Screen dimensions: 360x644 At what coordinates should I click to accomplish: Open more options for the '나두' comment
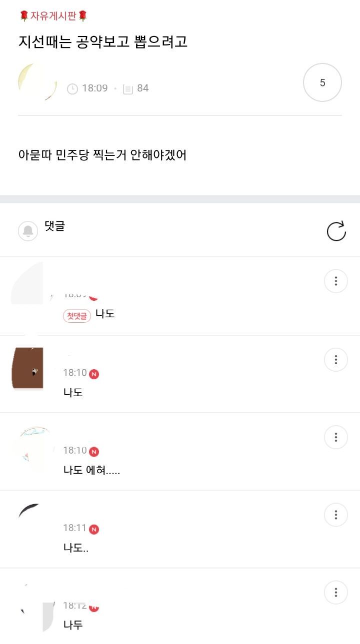pyautogui.click(x=336, y=593)
